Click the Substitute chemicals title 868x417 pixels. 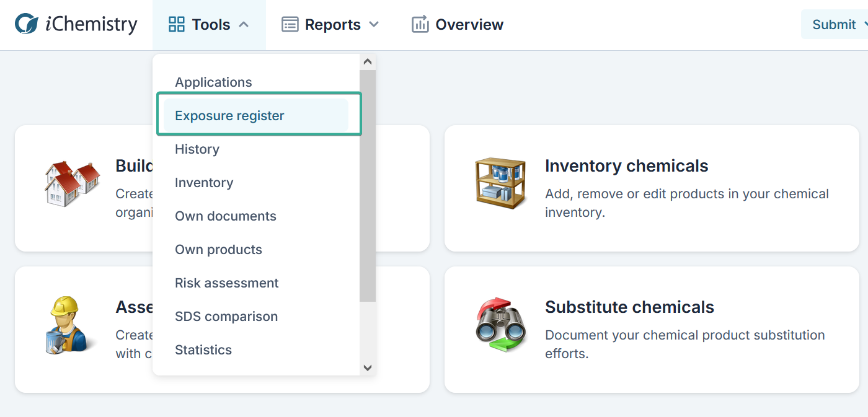(x=629, y=307)
